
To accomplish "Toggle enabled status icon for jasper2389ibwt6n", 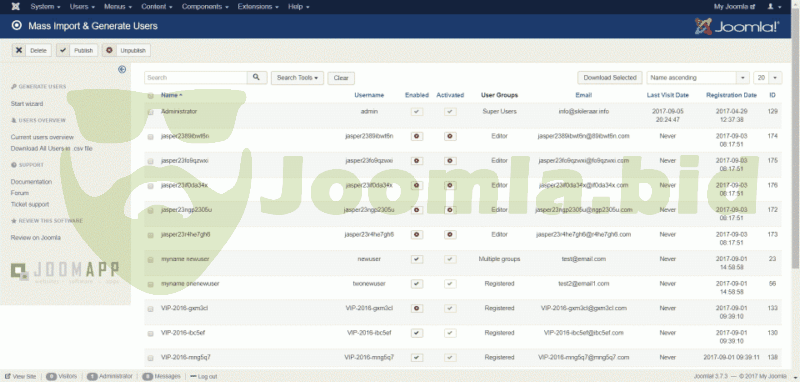I will [x=417, y=136].
